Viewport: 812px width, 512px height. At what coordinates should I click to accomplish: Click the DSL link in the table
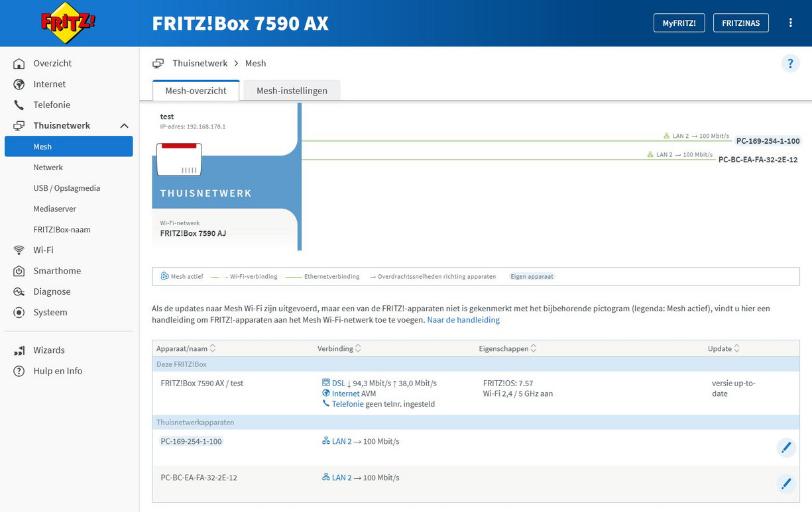(338, 383)
